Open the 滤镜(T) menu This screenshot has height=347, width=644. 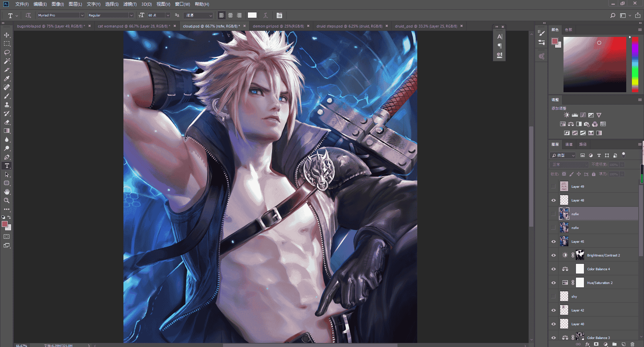point(130,4)
